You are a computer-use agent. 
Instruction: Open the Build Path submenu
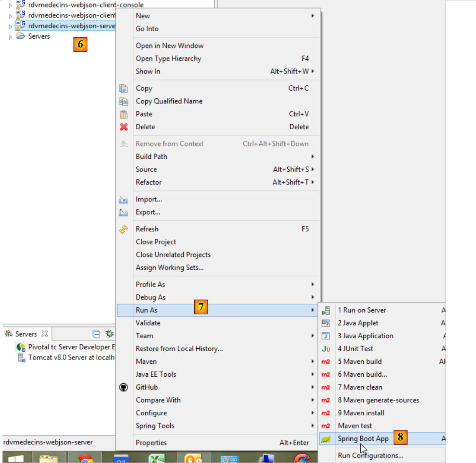coord(152,157)
